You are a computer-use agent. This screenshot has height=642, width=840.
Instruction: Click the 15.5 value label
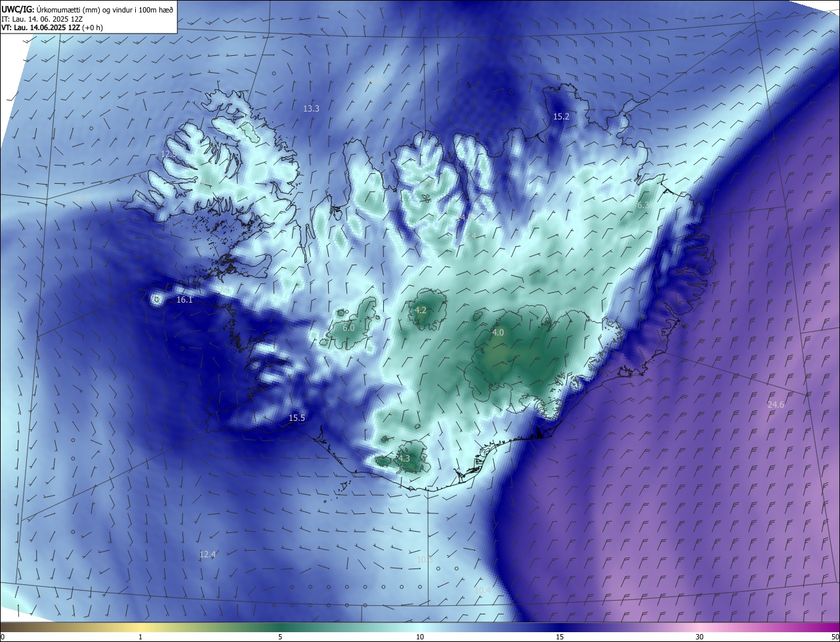click(297, 417)
